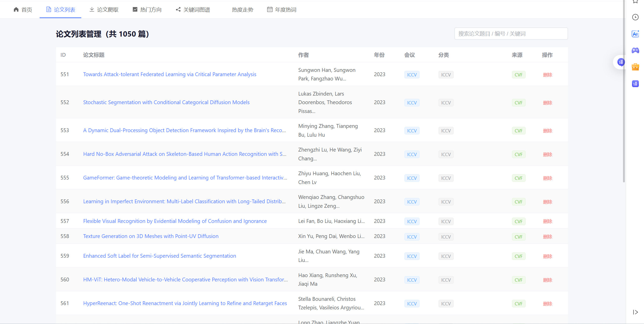Screen dimensions: 644x324
Task: Delete paper 561 with 删除
Action: point(548,304)
